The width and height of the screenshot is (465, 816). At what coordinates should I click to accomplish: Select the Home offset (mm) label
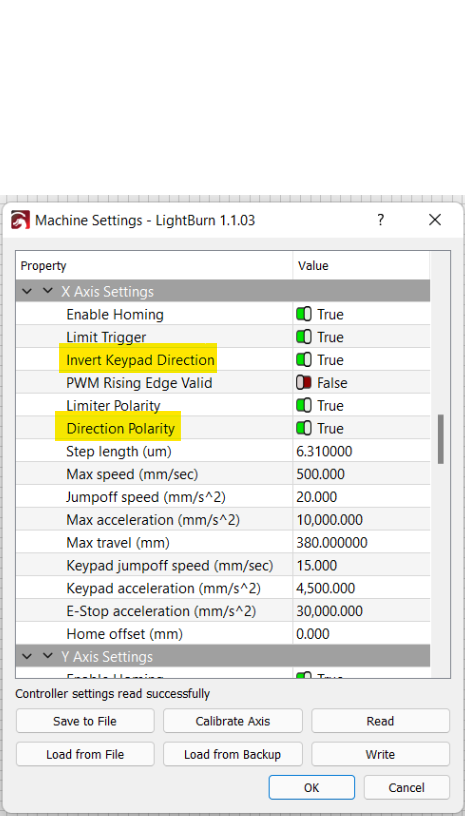pyautogui.click(x=125, y=634)
